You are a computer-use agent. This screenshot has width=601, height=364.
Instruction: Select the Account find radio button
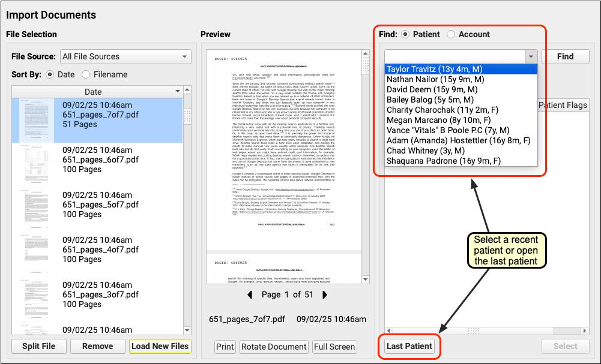coord(451,34)
